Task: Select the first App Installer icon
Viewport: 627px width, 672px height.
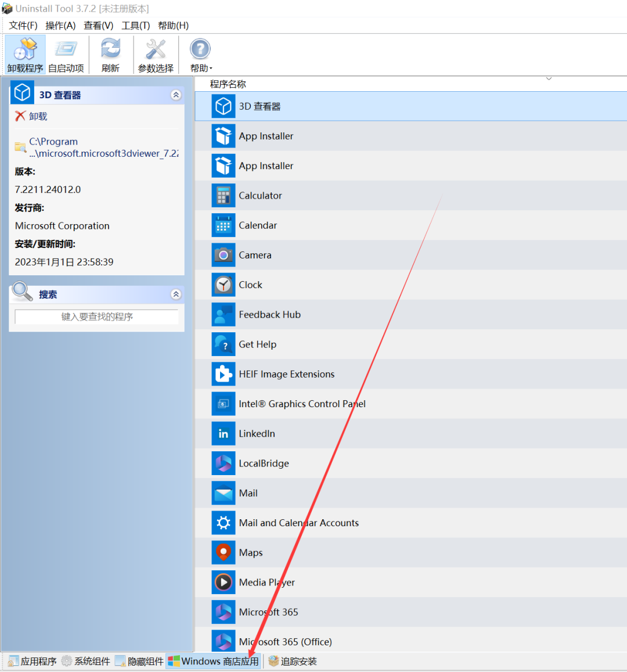Action: (x=223, y=136)
